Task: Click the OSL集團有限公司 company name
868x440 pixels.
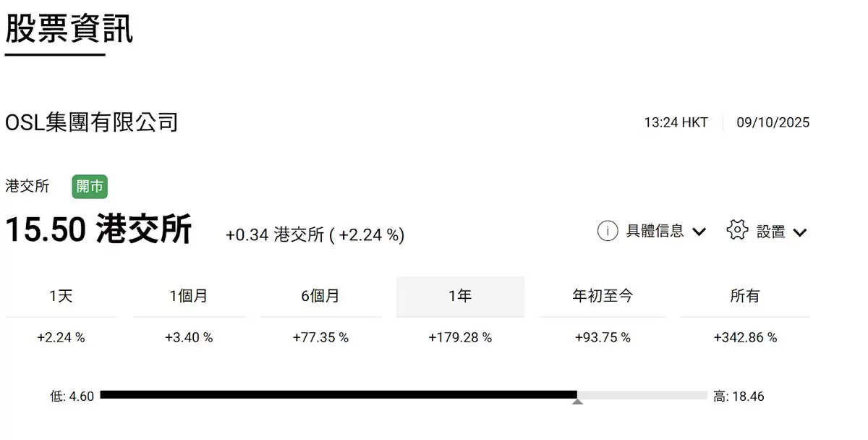Action: pyautogui.click(x=91, y=122)
